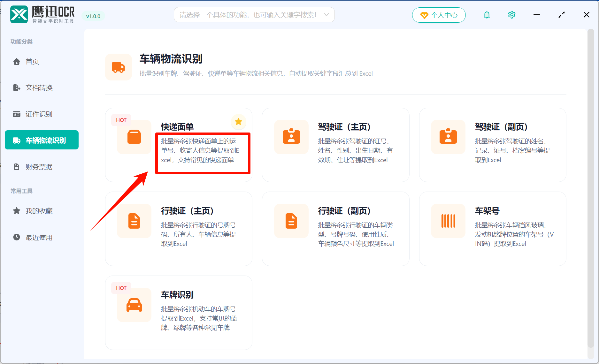Click the 行驶证（副页）document icon

tap(291, 221)
